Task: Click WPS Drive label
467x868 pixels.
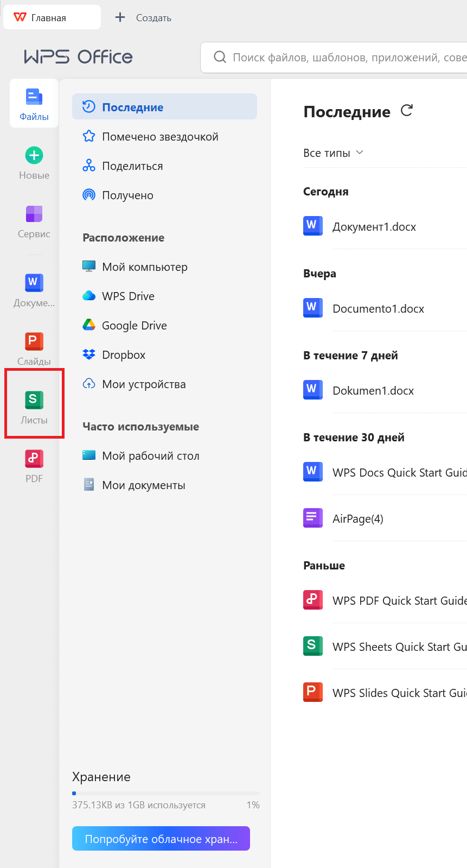Action: [128, 296]
